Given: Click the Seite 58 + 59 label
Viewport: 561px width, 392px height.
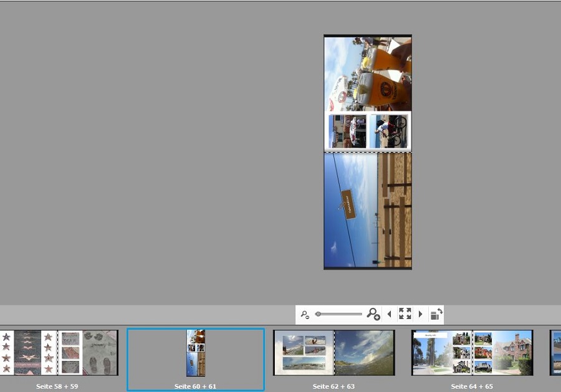Looking at the screenshot, I should click(57, 386).
